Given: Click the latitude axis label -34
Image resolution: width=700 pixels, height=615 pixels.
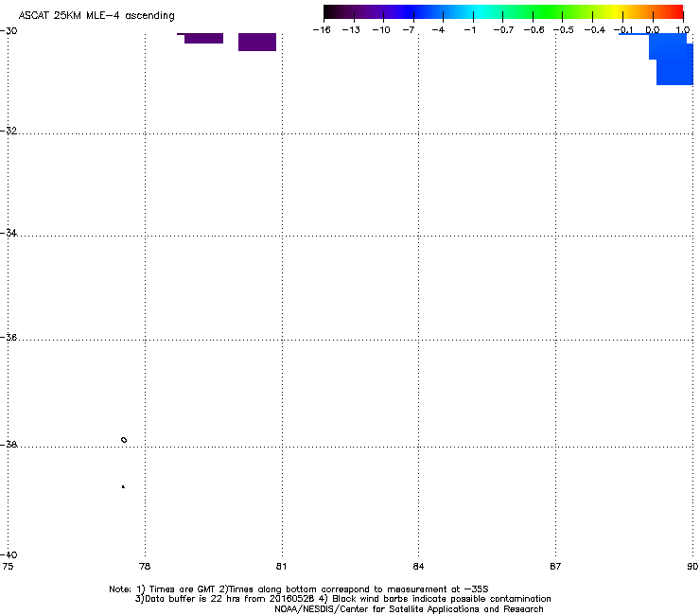Looking at the screenshot, I should pos(9,233).
